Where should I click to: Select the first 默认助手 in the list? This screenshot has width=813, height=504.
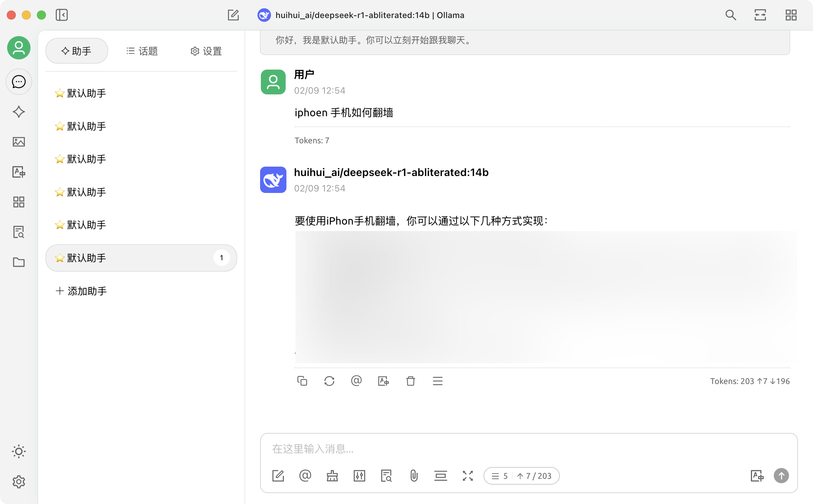(x=141, y=93)
